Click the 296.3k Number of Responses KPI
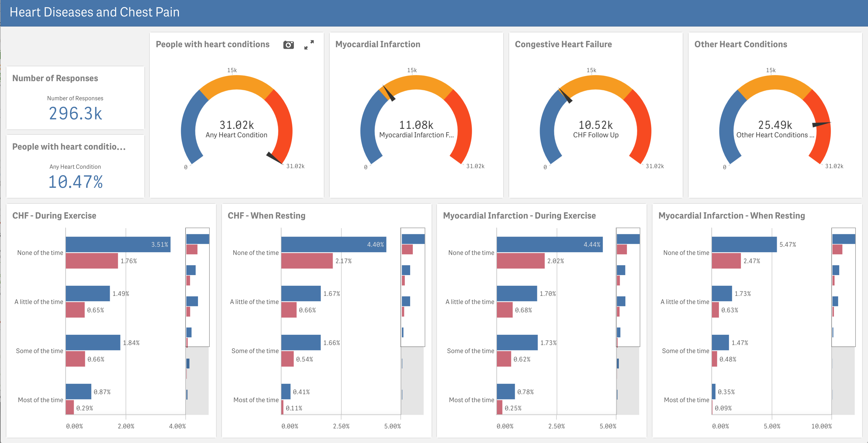This screenshot has height=443, width=868. (75, 114)
